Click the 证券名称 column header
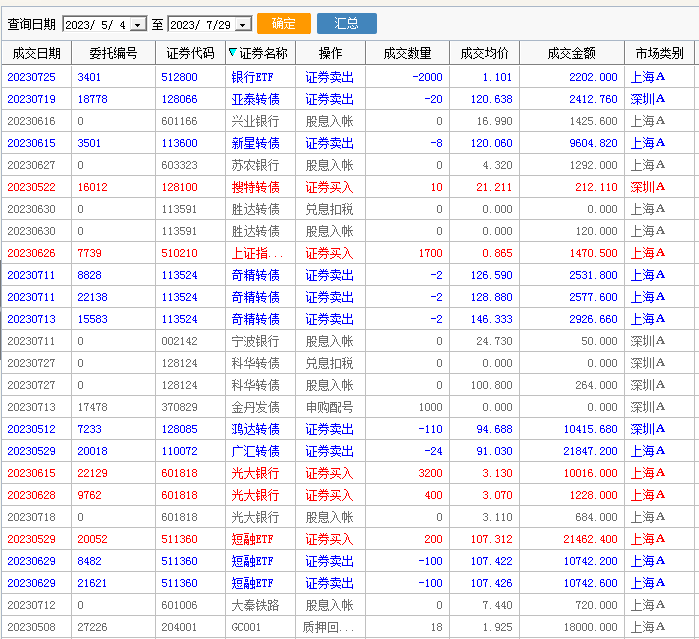699x639 pixels. (261, 53)
